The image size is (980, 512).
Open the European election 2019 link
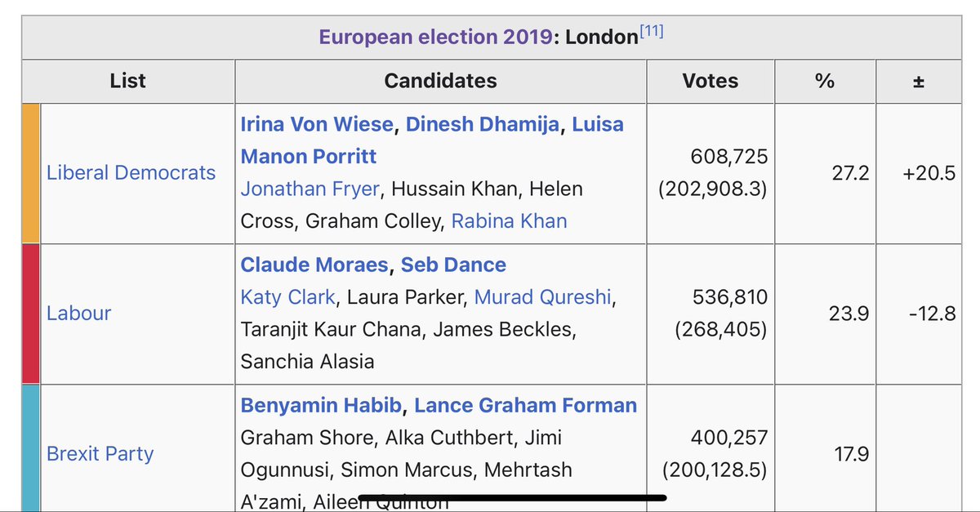[435, 38]
